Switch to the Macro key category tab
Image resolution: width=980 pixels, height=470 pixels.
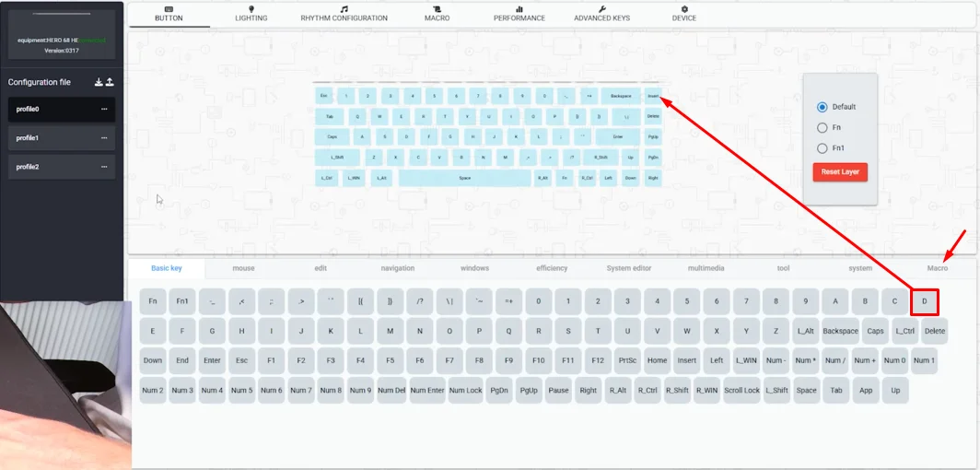click(937, 268)
